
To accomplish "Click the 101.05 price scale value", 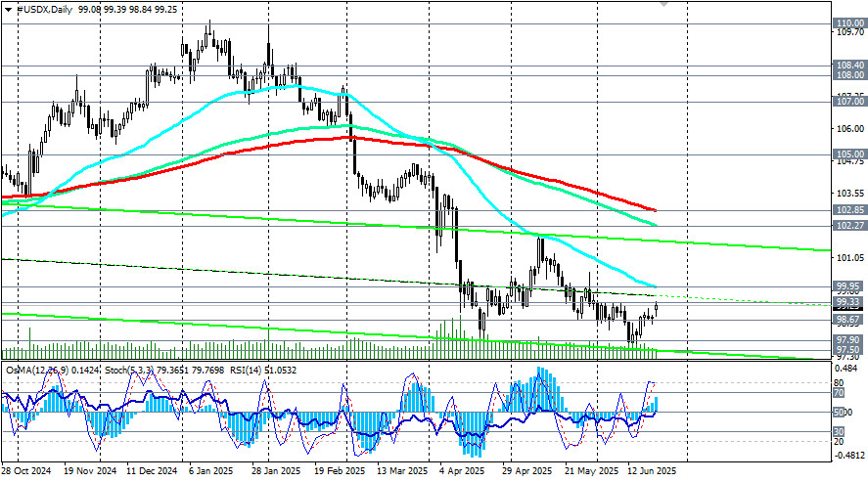I will [850, 257].
